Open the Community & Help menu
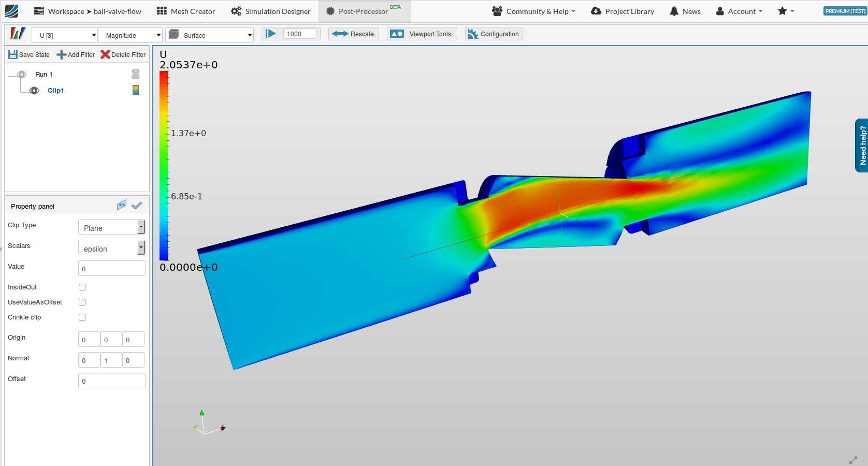The width and height of the screenshot is (868, 466). [x=533, y=11]
